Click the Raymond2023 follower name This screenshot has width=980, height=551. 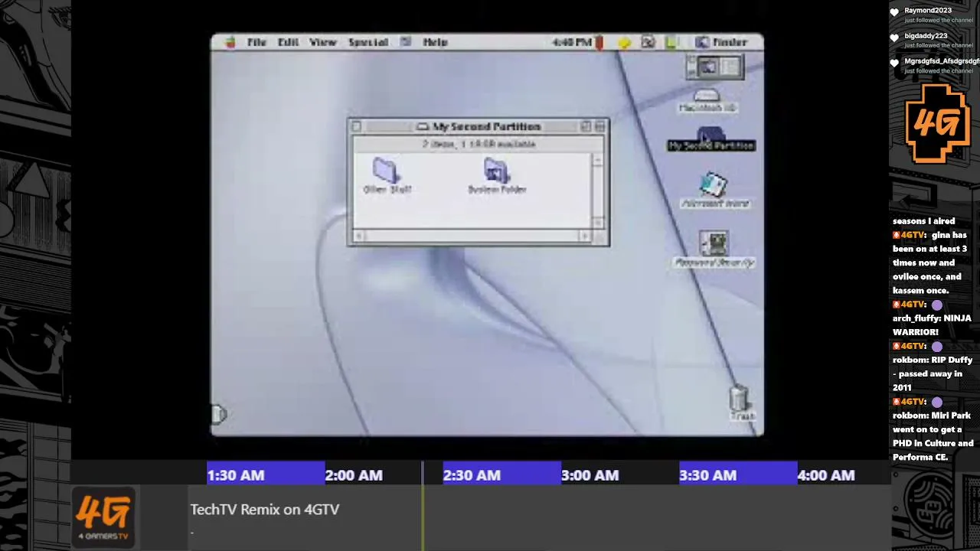(928, 11)
